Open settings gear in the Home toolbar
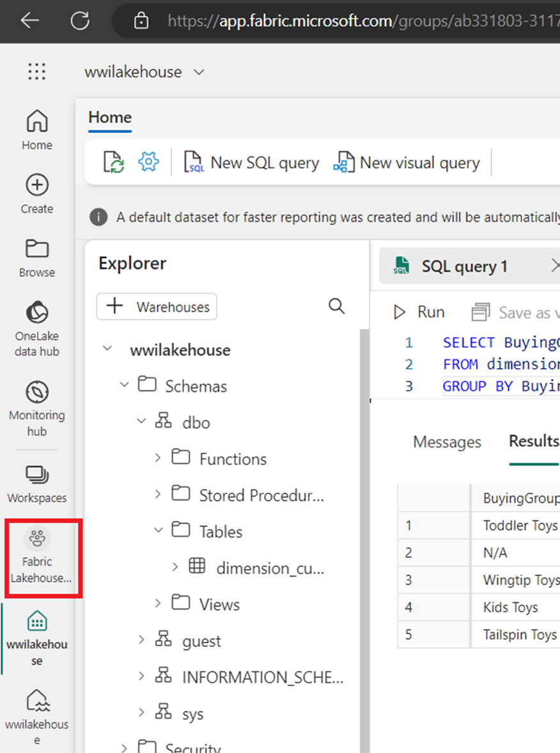 point(149,162)
